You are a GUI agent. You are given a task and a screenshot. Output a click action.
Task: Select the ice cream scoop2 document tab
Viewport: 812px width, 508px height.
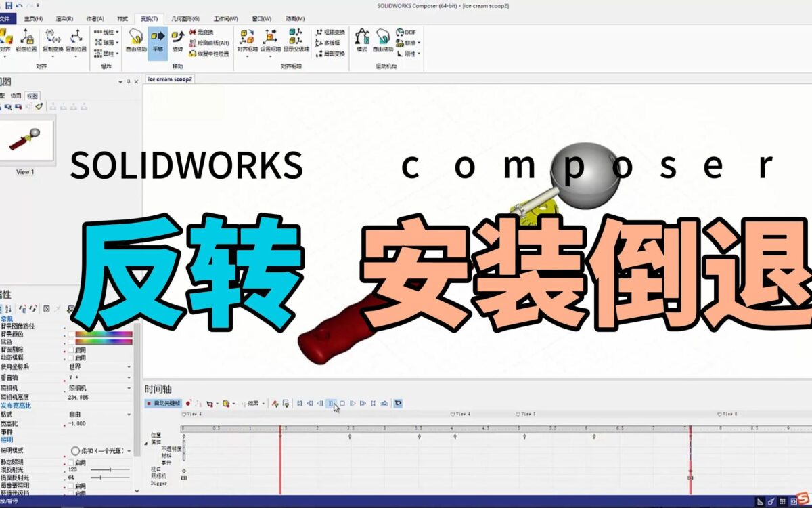[x=170, y=79]
